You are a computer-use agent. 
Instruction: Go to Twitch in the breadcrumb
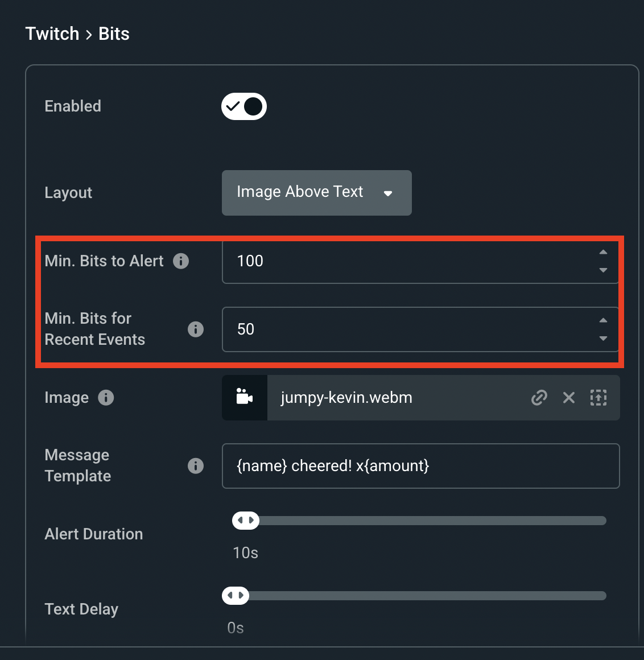[x=52, y=34]
